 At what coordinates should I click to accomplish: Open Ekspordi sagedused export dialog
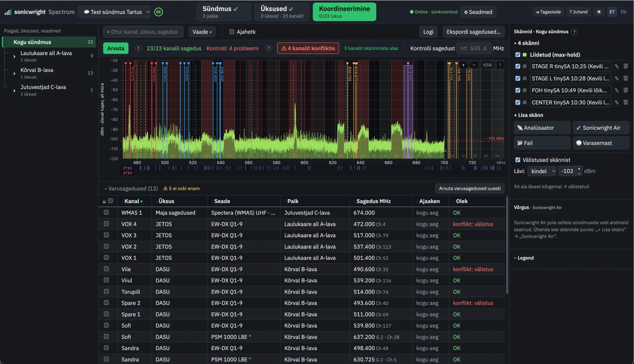[474, 32]
